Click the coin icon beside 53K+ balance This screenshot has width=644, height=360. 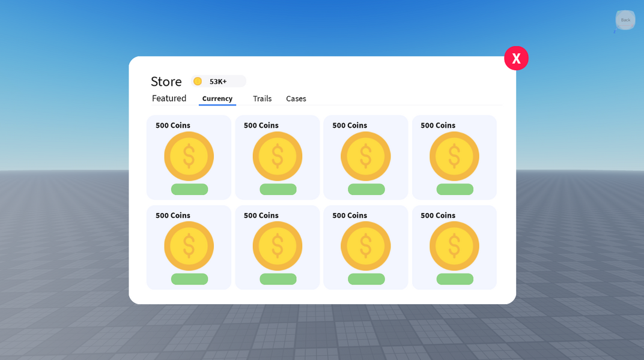[198, 81]
